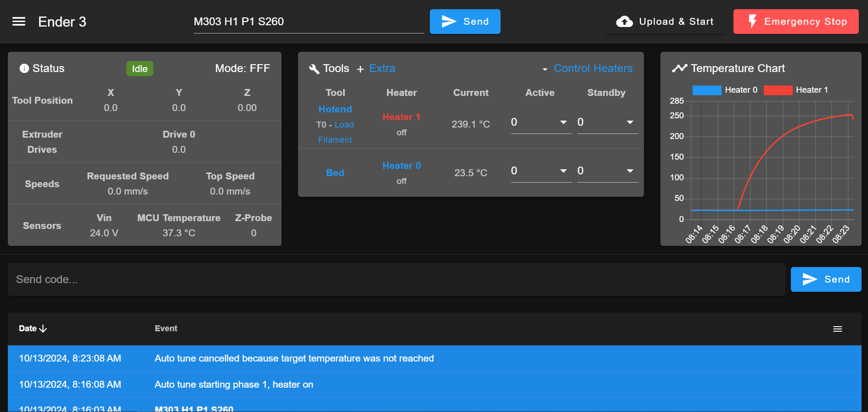Click Send button beside code input
Screen dimensions: 868x412
point(826,279)
